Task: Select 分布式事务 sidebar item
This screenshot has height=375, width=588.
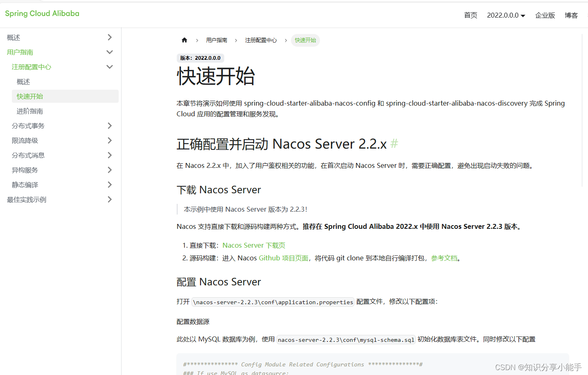Action: tap(28, 126)
